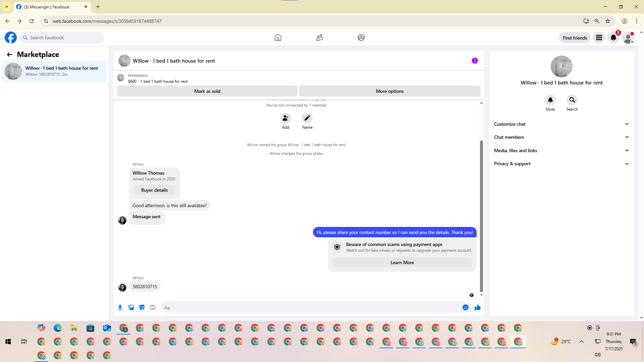Open the weather widget showing 29°C
Screen dimensions: 644x362
[561, 342]
